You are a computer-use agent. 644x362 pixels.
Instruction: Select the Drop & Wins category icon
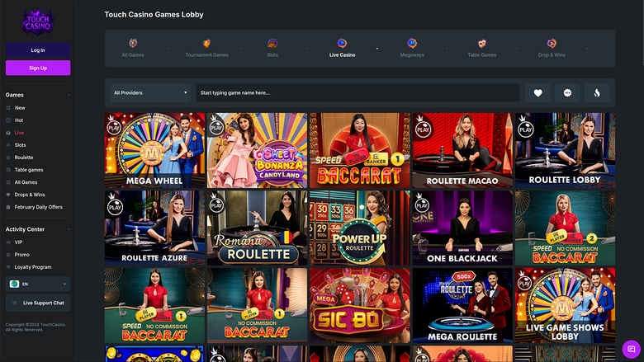[552, 43]
